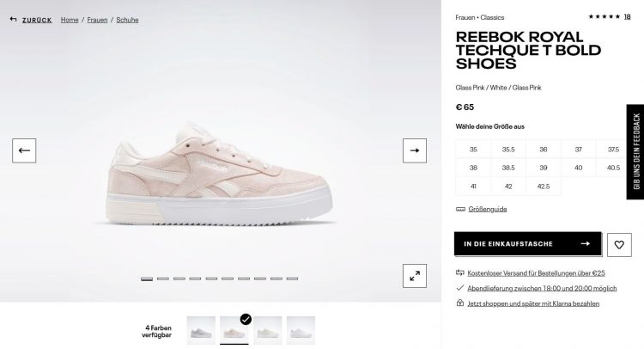
Task: Show the previous product image arrow
Action: click(x=24, y=150)
